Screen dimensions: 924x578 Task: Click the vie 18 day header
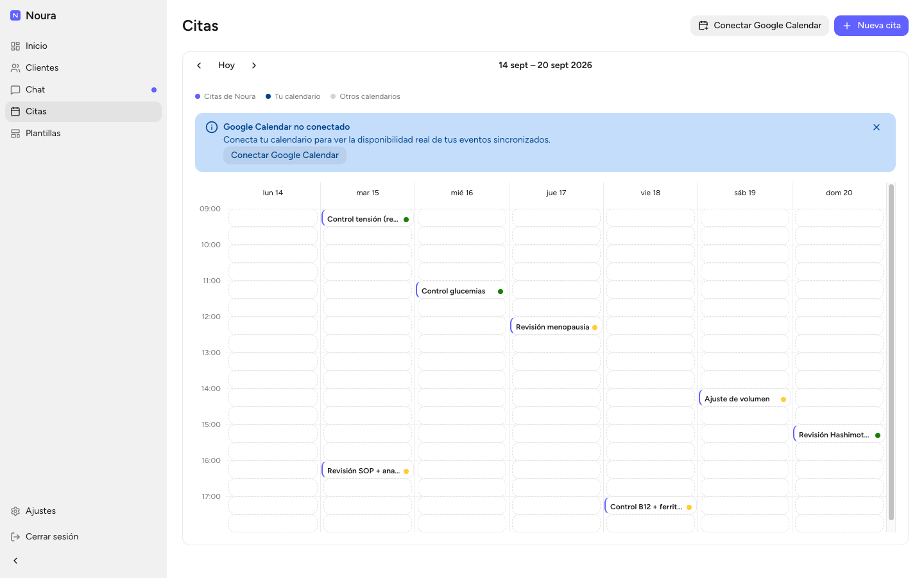[651, 193]
